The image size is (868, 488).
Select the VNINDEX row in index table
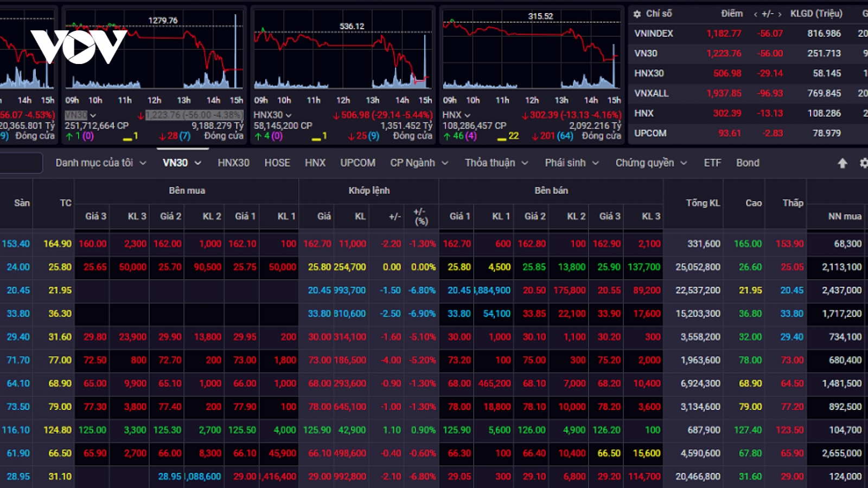749,34
